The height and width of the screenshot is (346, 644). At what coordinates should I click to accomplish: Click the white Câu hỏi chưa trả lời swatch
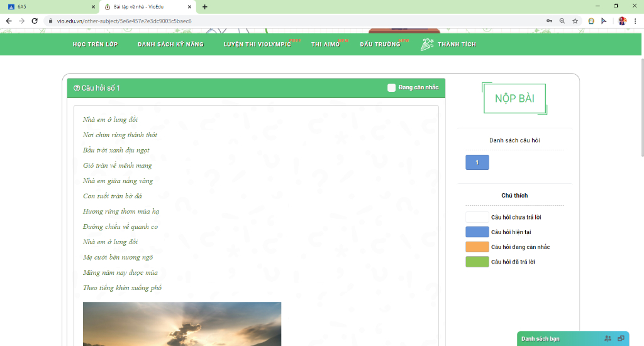pos(477,217)
